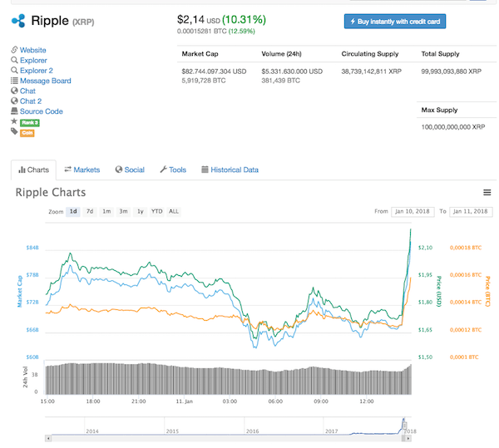Click the magnifier icon beside Explorer

pyautogui.click(x=14, y=60)
